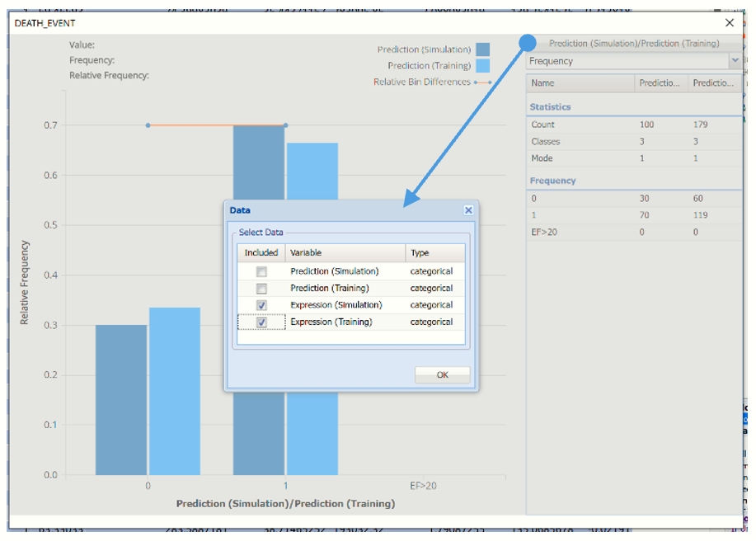Uncheck Expression (Simulation) checkbox
Screen dimensions: 756x541
[261, 305]
